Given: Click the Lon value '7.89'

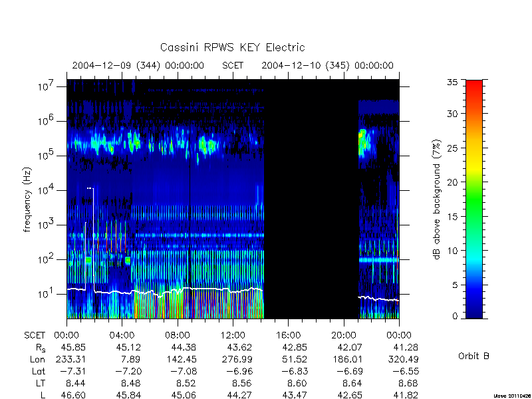Looking at the screenshot, I should [x=130, y=359].
